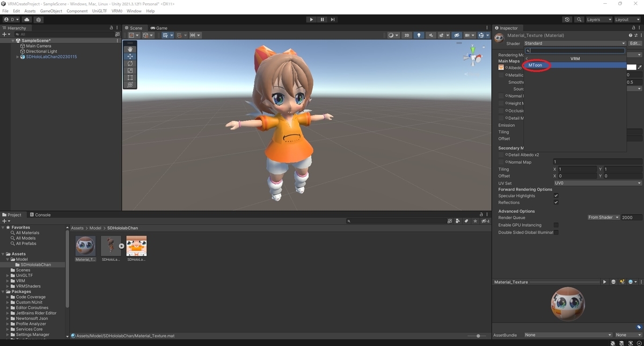Open material preset selector icon
The image size is (644, 346).
click(x=635, y=35)
